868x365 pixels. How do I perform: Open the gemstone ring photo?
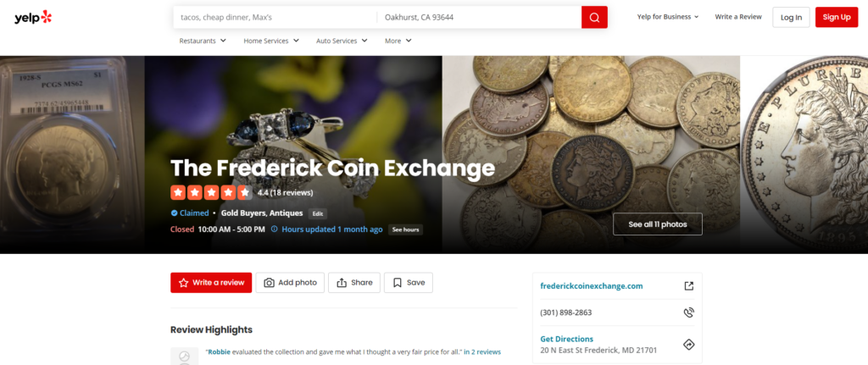(293, 155)
